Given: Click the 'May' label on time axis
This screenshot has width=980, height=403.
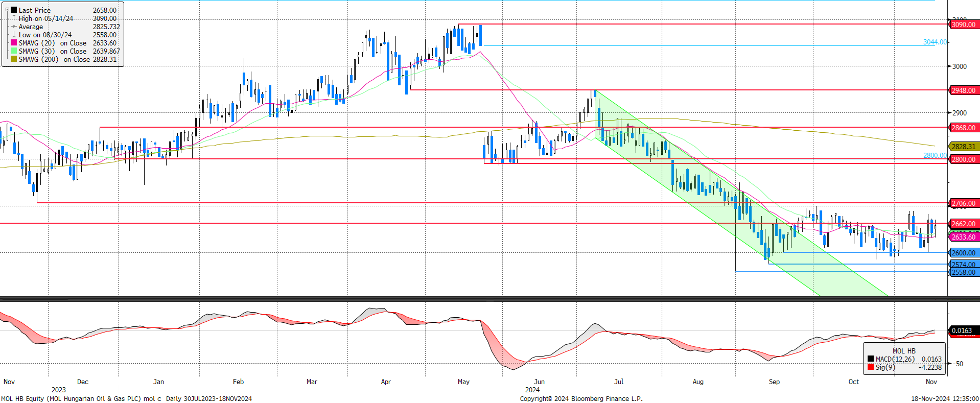Looking at the screenshot, I should pos(463,382).
